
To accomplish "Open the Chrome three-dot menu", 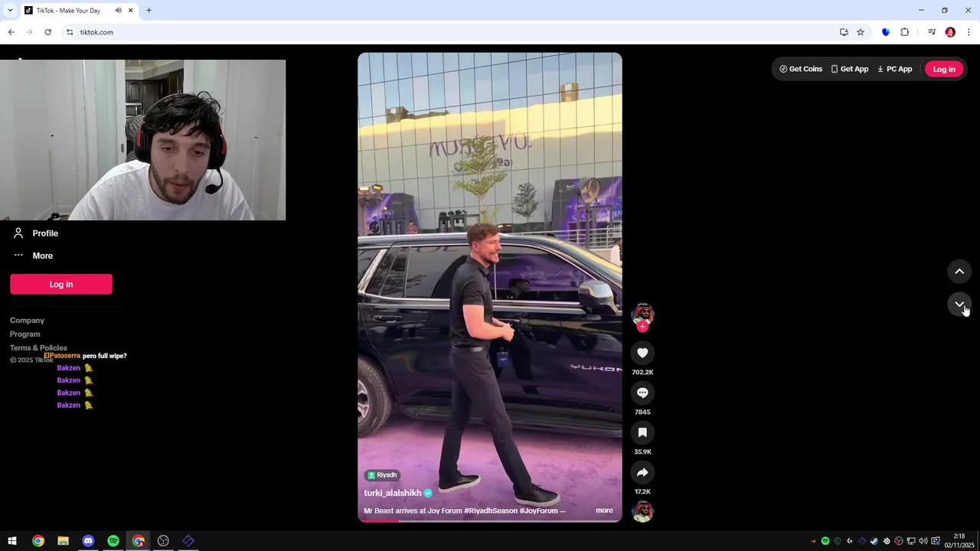I will [969, 32].
